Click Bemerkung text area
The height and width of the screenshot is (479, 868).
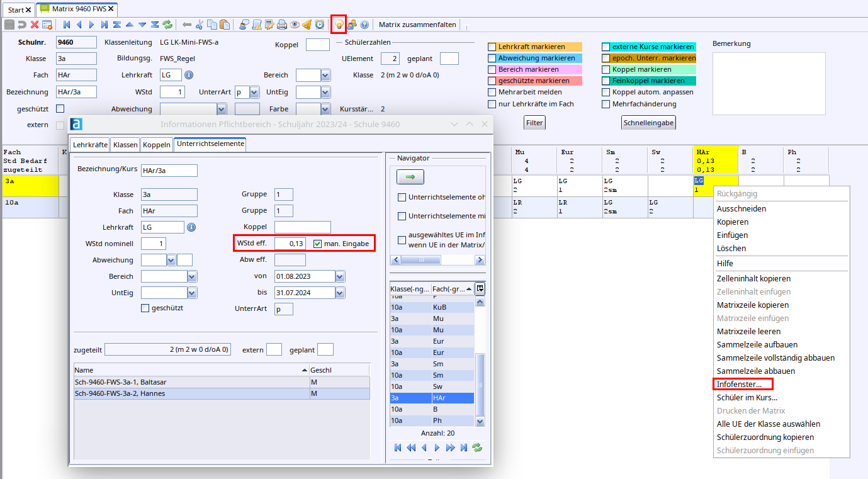point(769,84)
